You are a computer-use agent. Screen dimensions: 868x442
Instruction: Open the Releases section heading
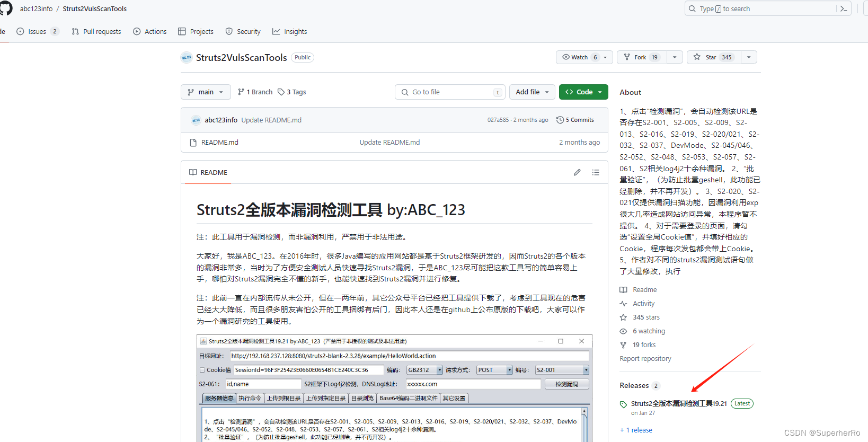(x=634, y=385)
